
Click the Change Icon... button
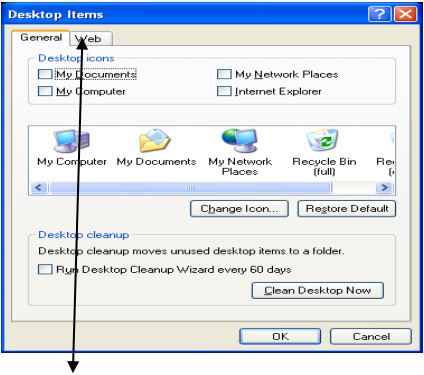click(239, 209)
